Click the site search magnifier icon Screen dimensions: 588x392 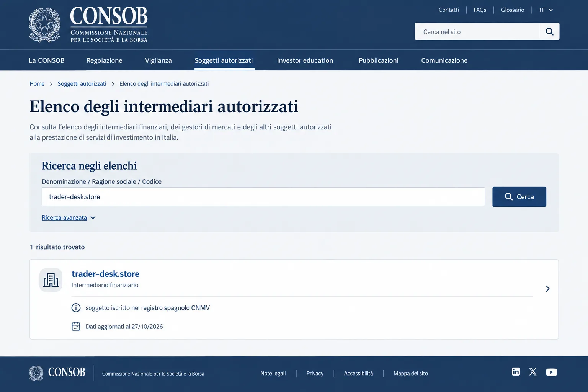pyautogui.click(x=549, y=32)
